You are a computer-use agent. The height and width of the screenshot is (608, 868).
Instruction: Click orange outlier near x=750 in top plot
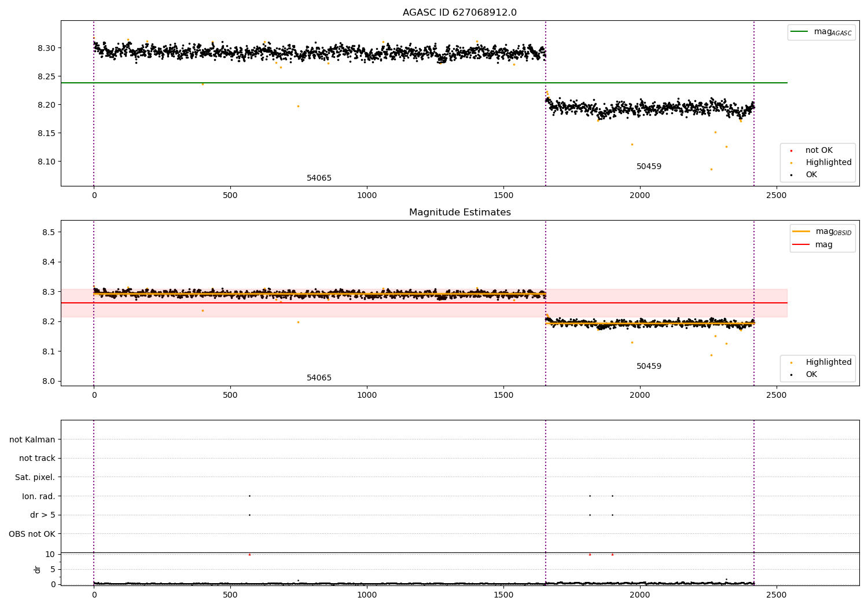tap(298, 106)
